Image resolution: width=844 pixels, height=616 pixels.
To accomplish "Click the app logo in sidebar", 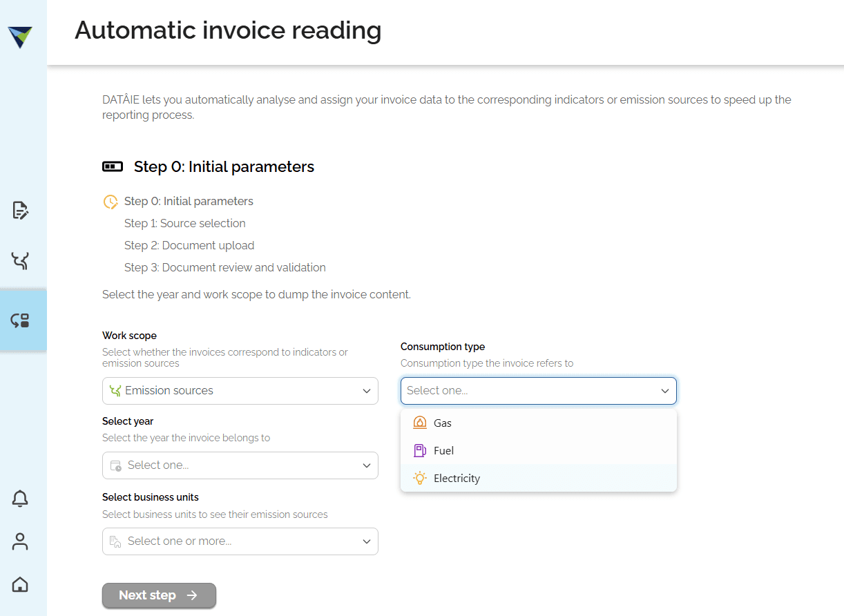I will (x=20, y=37).
